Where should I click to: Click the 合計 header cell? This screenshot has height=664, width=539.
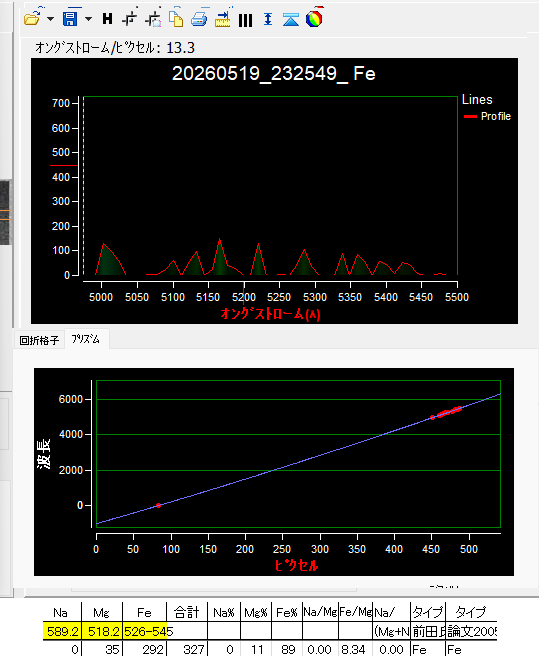(x=187, y=612)
